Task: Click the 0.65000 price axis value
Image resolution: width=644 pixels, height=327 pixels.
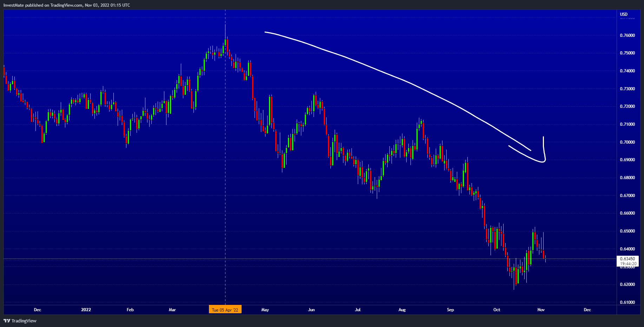Action: click(627, 231)
